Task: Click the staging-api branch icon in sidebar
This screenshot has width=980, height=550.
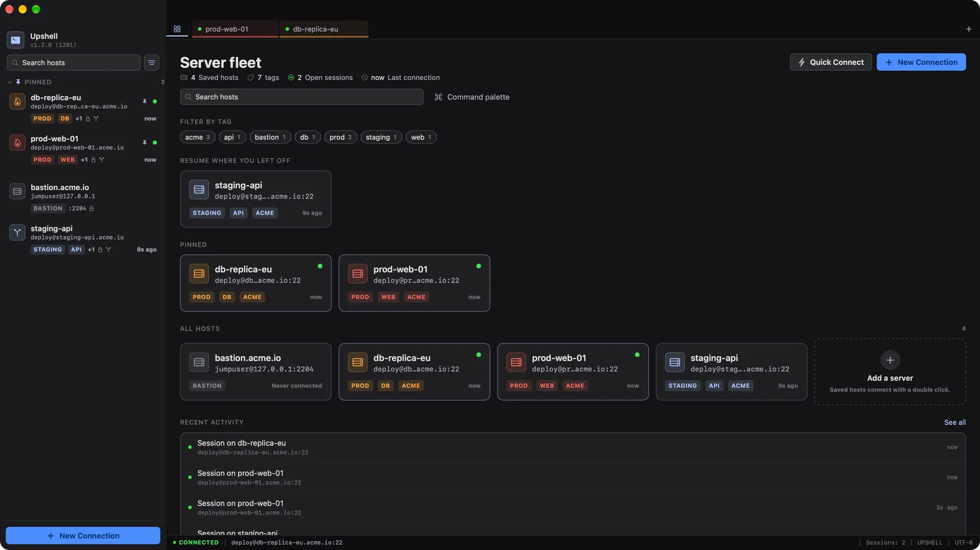Action: [17, 232]
